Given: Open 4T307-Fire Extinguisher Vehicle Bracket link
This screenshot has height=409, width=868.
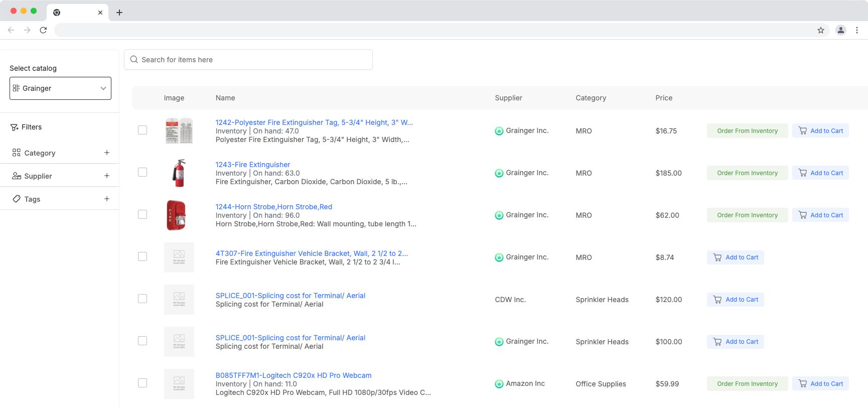Looking at the screenshot, I should pyautogui.click(x=312, y=253).
